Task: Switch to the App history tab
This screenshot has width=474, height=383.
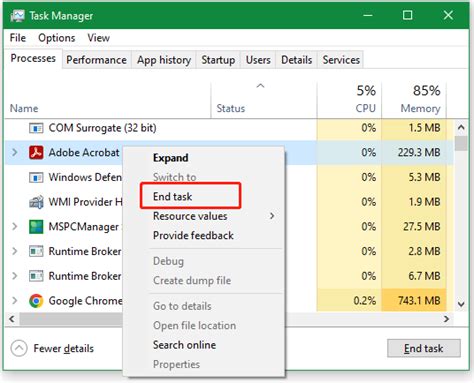Action: [x=164, y=60]
